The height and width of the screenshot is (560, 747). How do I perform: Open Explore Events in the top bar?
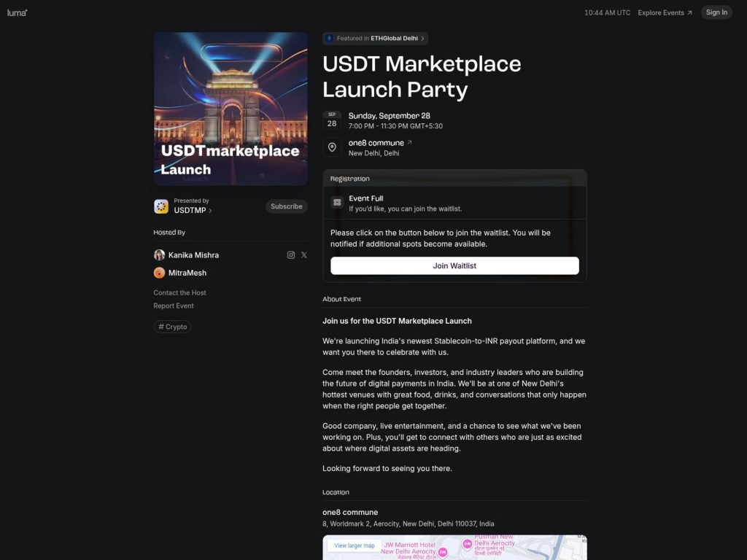pos(662,12)
